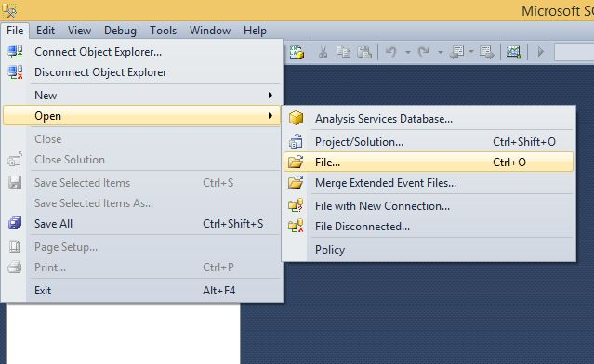
Task: Click the toolbar combo box field
Action: (x=574, y=52)
